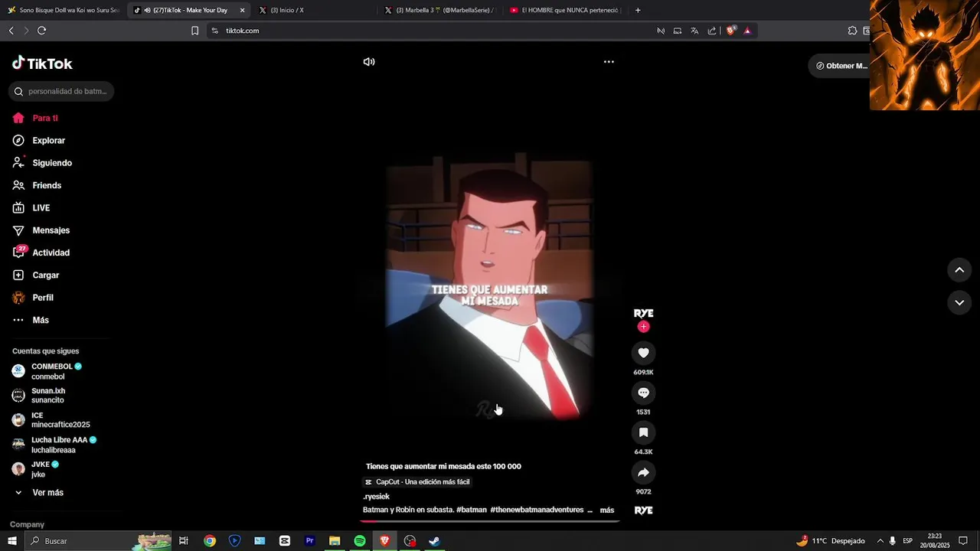Share the video with the arrow icon
Image resolution: width=980 pixels, height=551 pixels.
[643, 472]
